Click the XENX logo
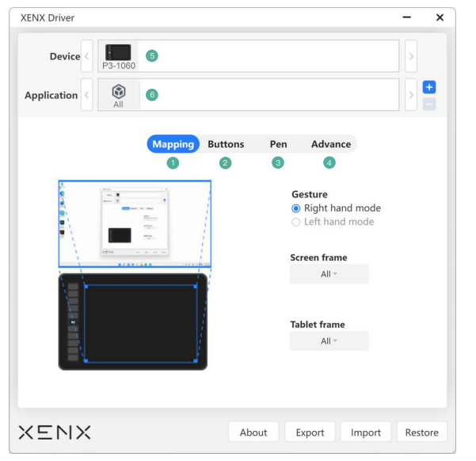The image size is (476, 461). point(55,432)
